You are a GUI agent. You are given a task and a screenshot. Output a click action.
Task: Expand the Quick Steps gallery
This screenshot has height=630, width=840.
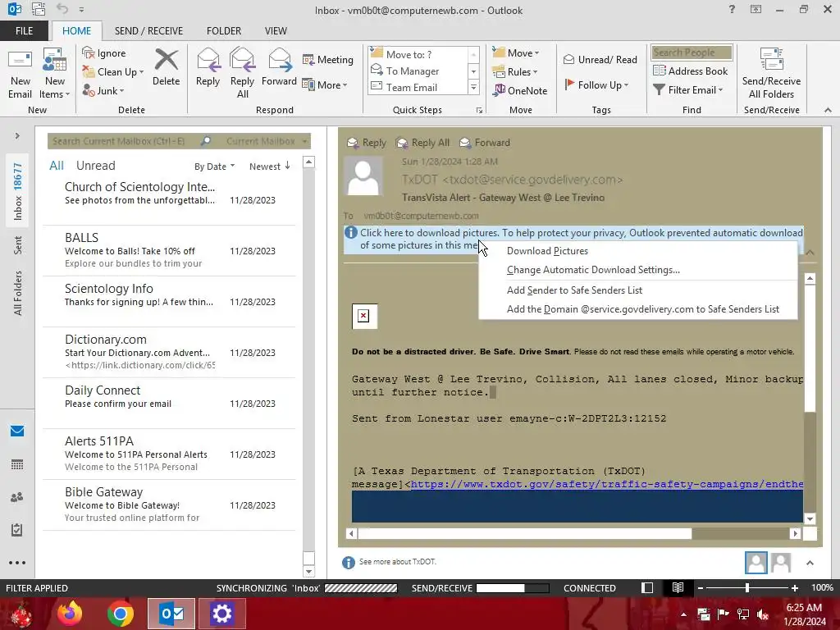click(473, 87)
